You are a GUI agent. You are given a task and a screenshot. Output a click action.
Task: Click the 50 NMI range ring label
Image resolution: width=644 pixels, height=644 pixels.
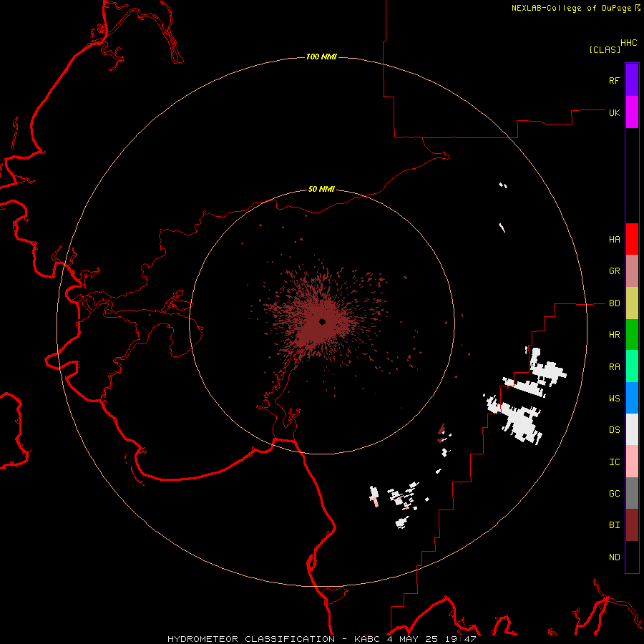[321, 189]
